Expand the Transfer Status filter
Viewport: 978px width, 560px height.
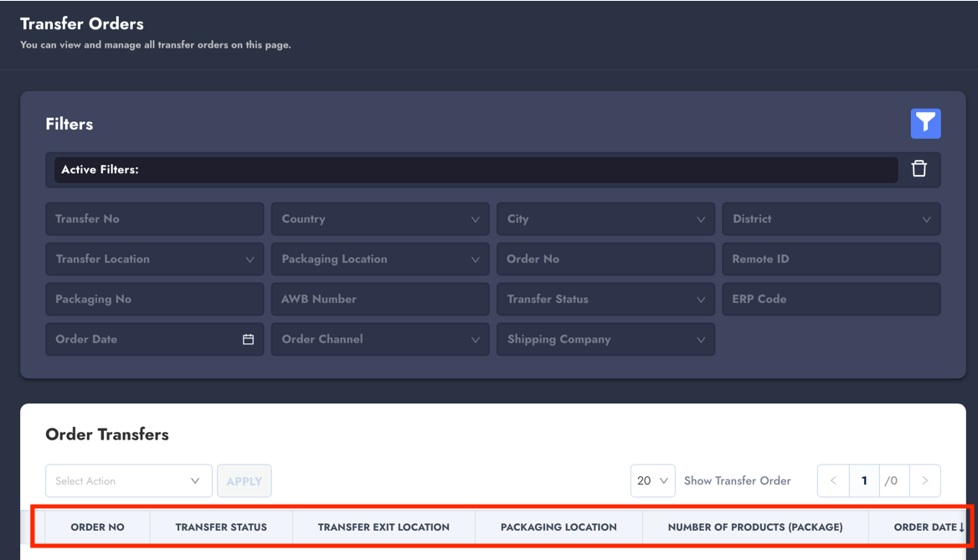click(x=605, y=300)
